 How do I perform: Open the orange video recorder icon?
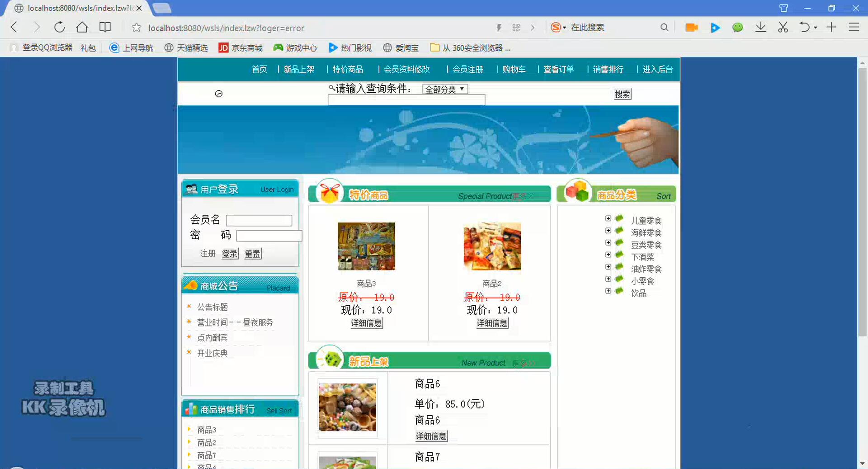tap(691, 28)
